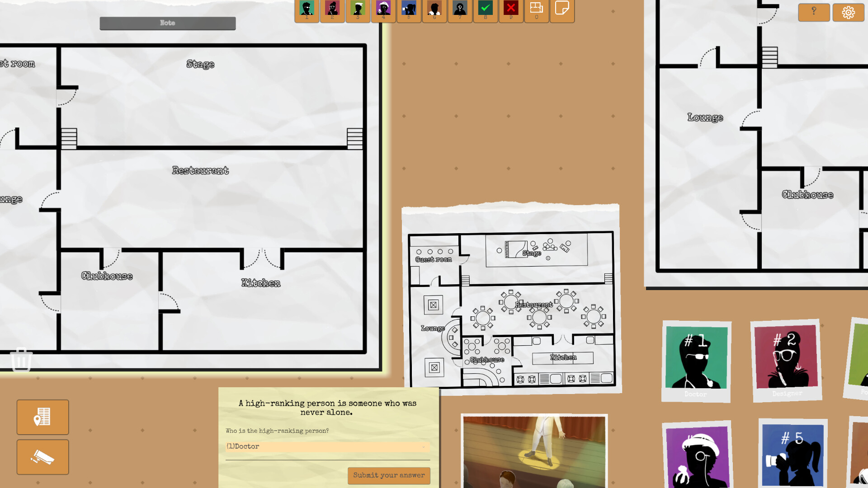Click the Note label above the map
Image resolution: width=868 pixels, height=488 pixels.
167,23
